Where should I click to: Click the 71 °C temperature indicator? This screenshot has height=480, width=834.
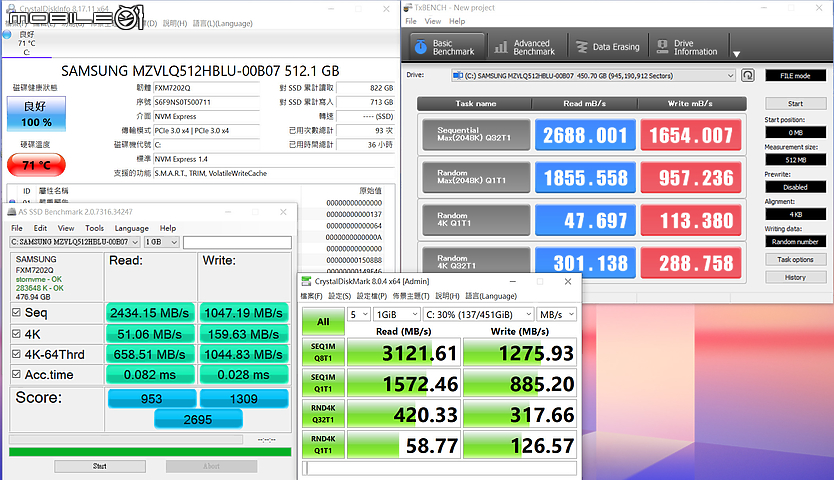point(36,165)
